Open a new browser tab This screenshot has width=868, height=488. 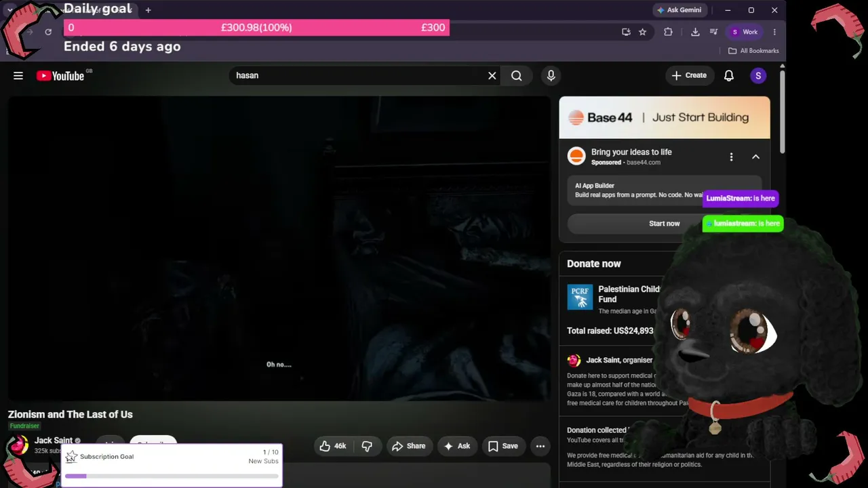tap(148, 10)
